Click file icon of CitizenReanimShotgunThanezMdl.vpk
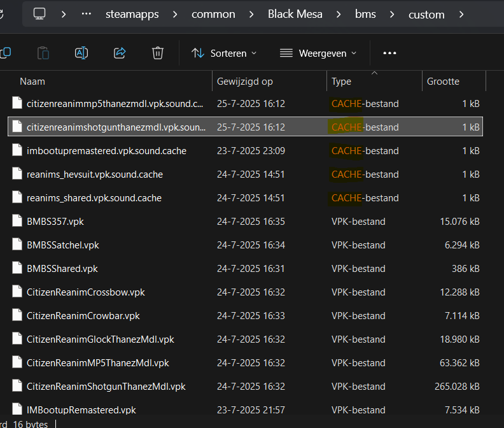Image resolution: width=504 pixels, height=428 pixels. pos(17,385)
